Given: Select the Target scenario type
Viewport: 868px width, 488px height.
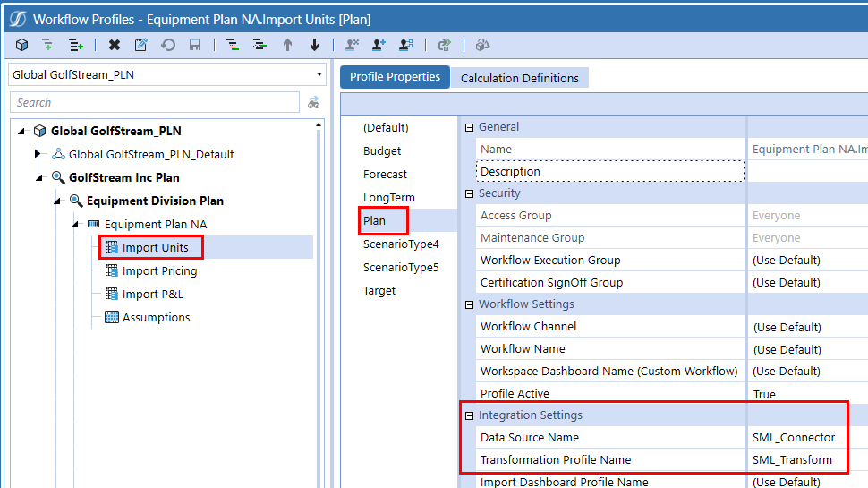Looking at the screenshot, I should [x=379, y=290].
